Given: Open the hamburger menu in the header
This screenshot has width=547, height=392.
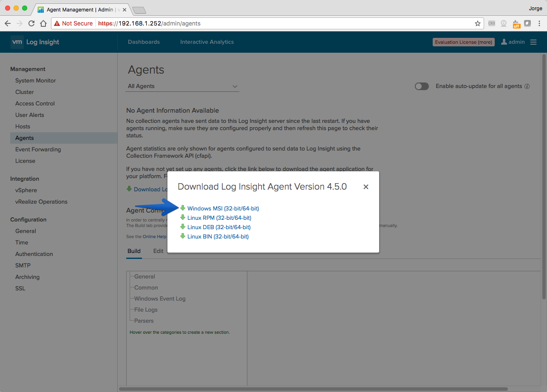Looking at the screenshot, I should 533,42.
